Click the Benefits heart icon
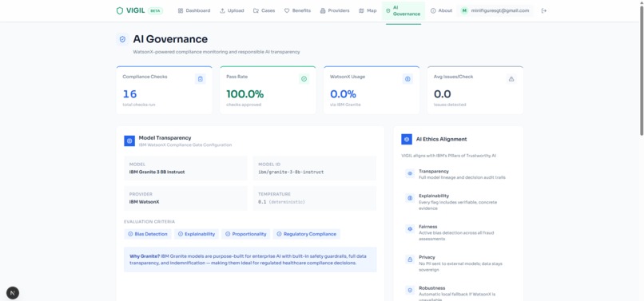This screenshot has height=301, width=644. (287, 10)
